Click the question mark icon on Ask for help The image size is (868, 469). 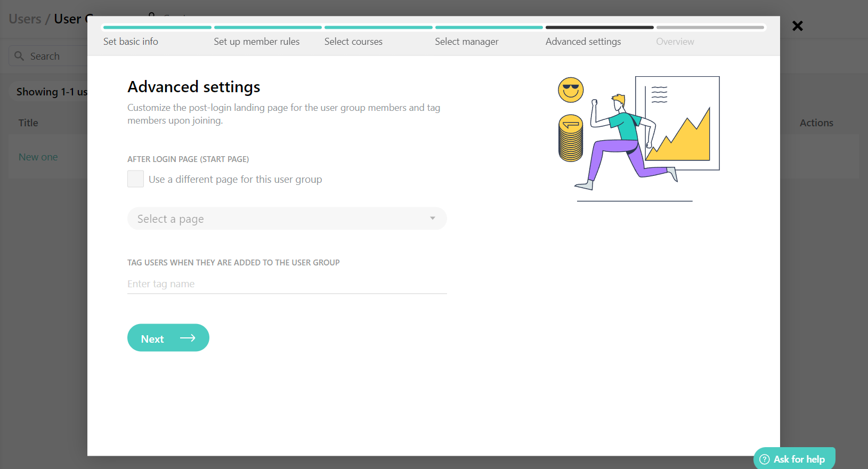click(765, 459)
